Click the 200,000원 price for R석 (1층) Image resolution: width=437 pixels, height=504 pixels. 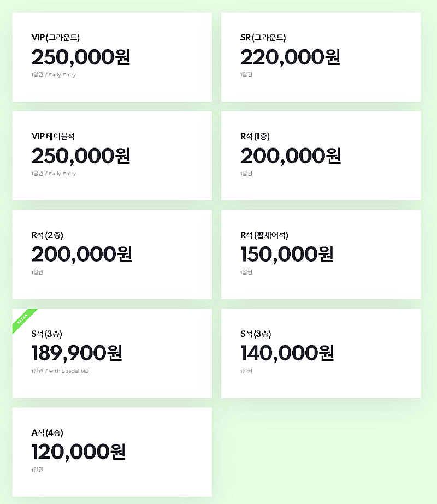291,156
